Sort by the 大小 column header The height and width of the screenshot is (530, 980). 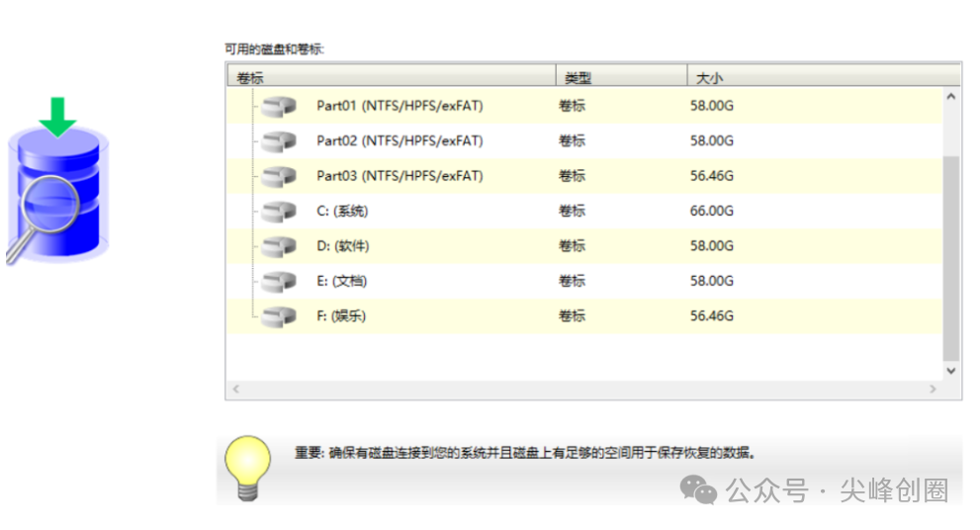824,75
